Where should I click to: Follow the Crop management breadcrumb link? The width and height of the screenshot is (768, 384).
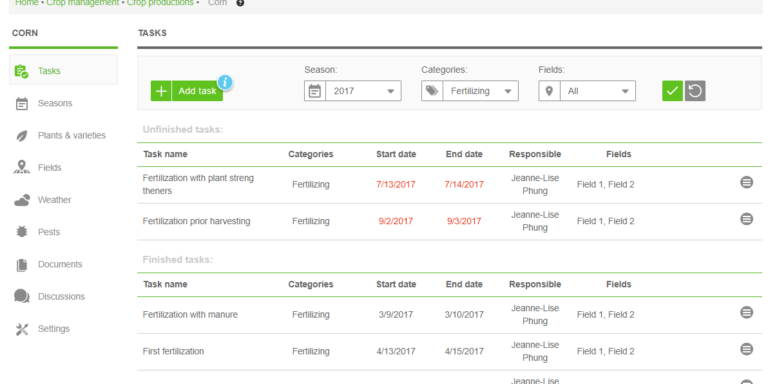[83, 3]
